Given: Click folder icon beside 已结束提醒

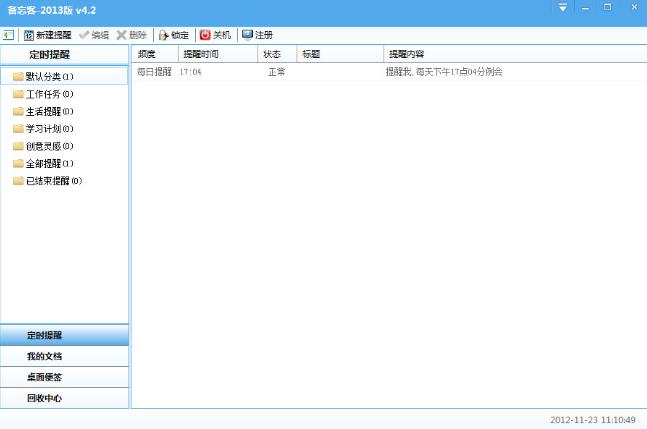Looking at the screenshot, I should tap(18, 181).
